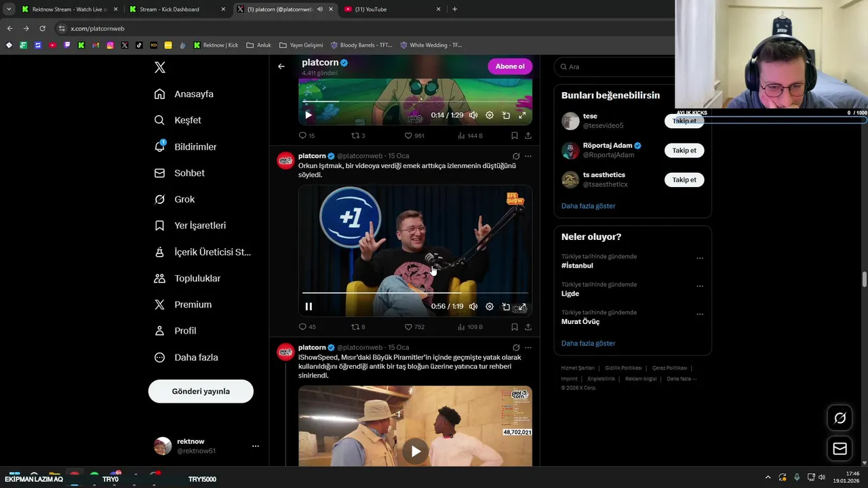Image resolution: width=868 pixels, height=488 pixels.
Task: Open Profil page
Action: (175, 331)
